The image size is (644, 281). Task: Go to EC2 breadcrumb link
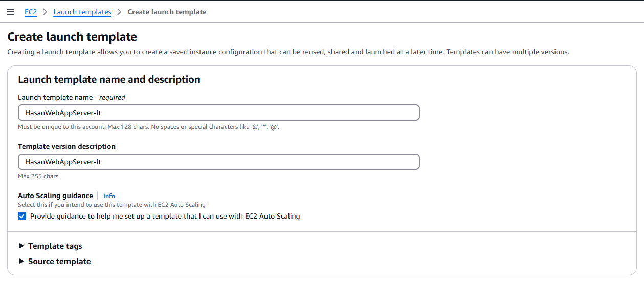(x=31, y=12)
